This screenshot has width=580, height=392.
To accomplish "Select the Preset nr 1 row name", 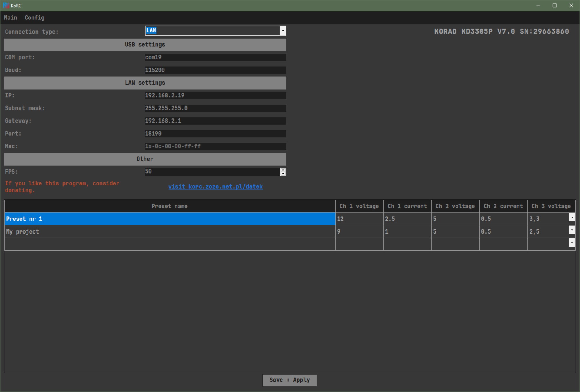I will [170, 219].
